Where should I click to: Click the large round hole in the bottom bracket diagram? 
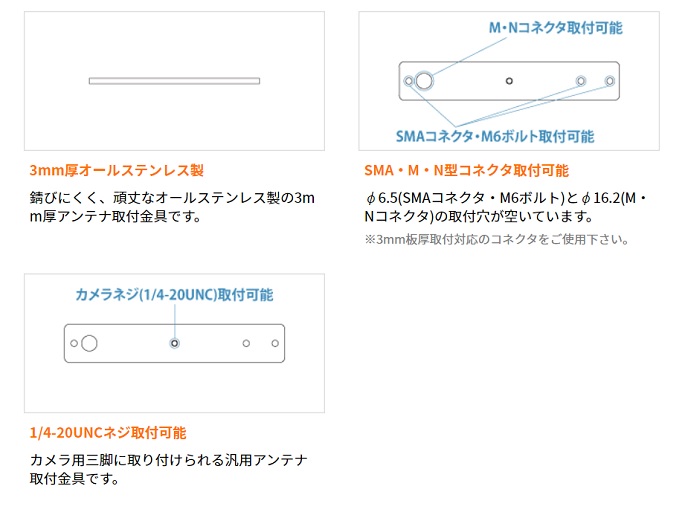(x=90, y=343)
